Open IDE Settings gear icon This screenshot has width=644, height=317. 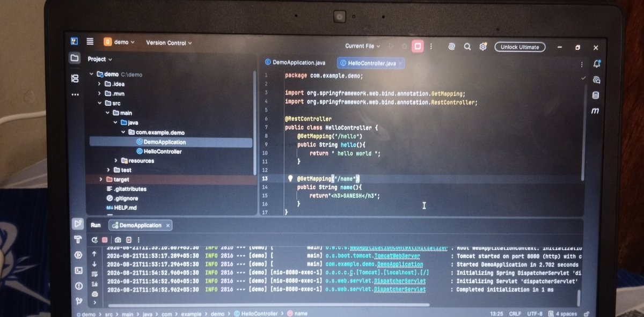coord(482,47)
